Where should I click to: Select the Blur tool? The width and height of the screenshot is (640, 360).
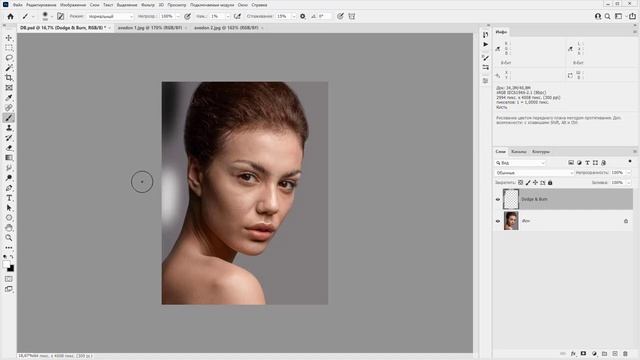tap(9, 168)
